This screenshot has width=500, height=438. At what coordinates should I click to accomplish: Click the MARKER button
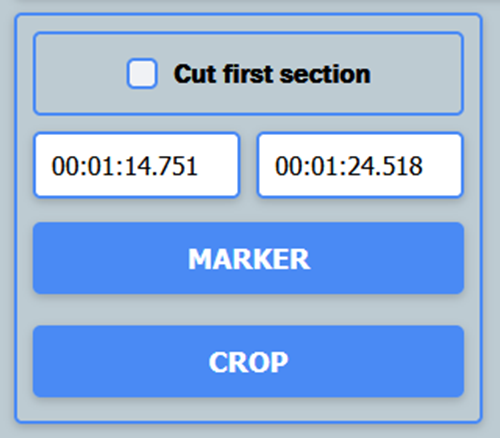click(248, 258)
